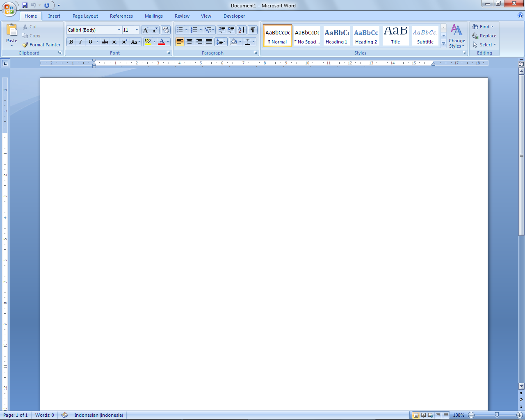Viewport: 525px width, 420px height.
Task: Click the Superscript icon
Action: [124, 42]
